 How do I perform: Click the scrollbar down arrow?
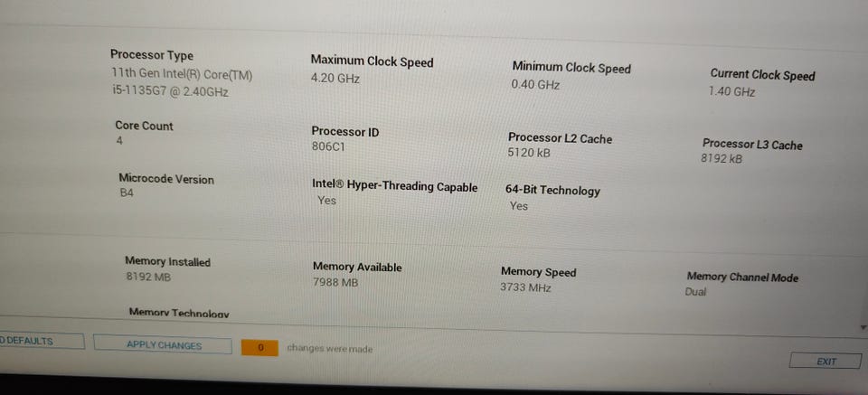[863, 326]
